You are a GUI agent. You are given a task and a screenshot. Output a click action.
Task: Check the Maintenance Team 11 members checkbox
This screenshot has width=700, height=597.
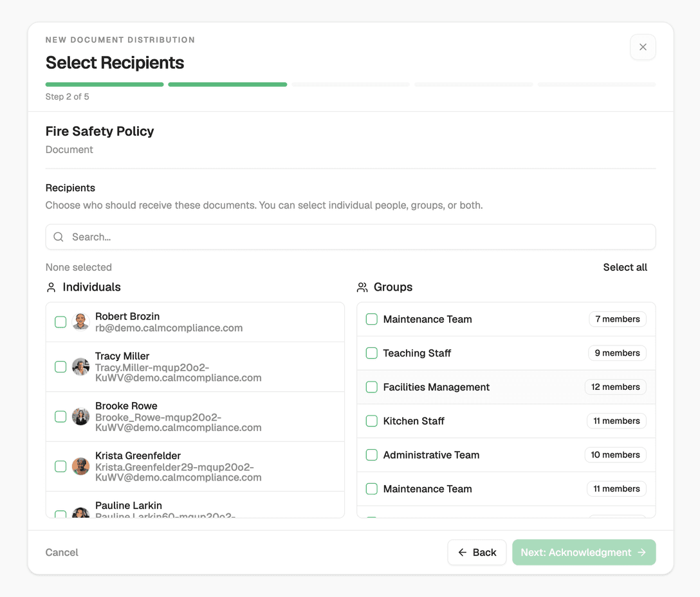pos(371,489)
